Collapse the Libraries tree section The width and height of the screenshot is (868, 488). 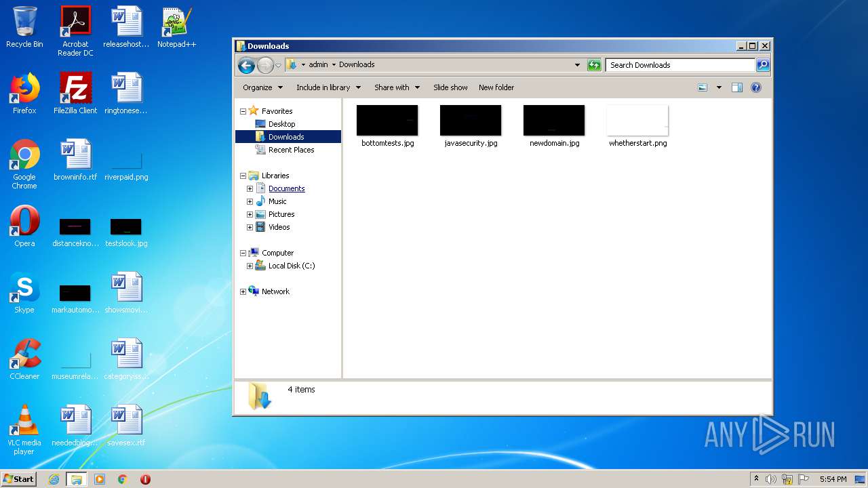[243, 176]
